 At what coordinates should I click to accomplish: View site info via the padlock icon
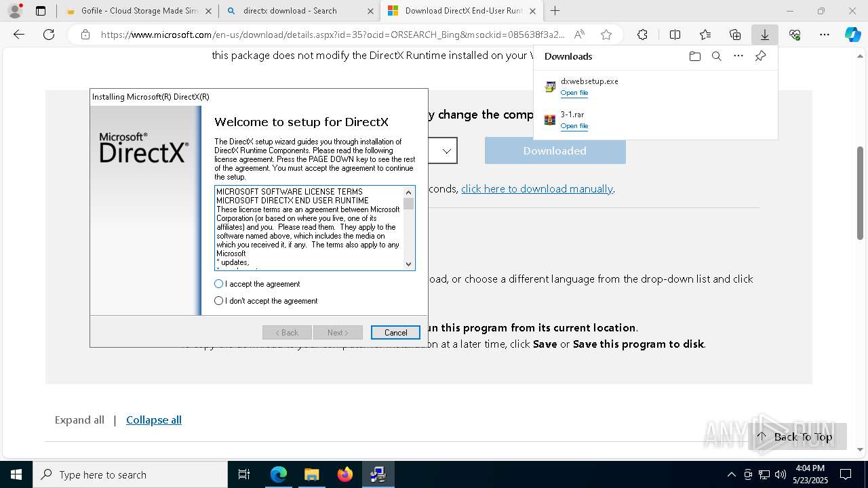click(85, 35)
